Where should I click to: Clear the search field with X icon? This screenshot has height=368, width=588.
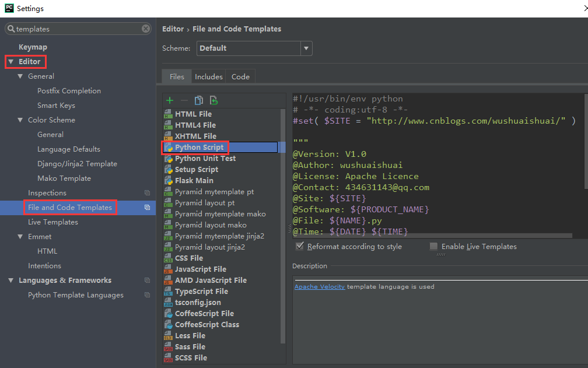(146, 29)
